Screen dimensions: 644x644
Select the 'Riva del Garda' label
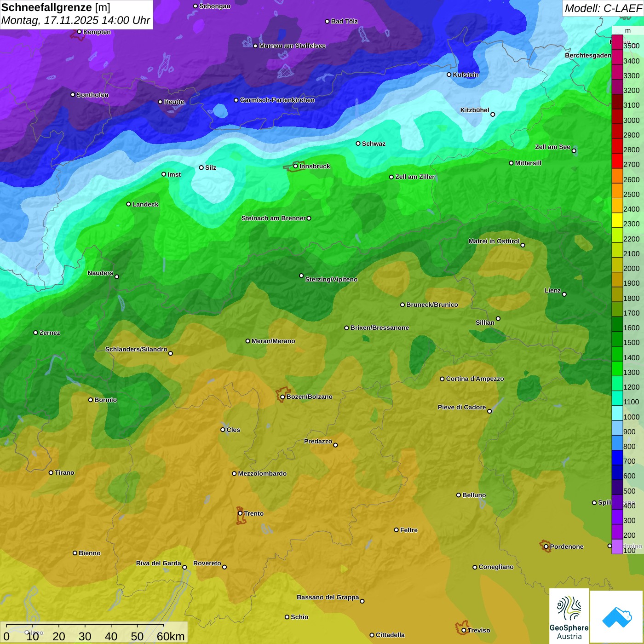[159, 563]
